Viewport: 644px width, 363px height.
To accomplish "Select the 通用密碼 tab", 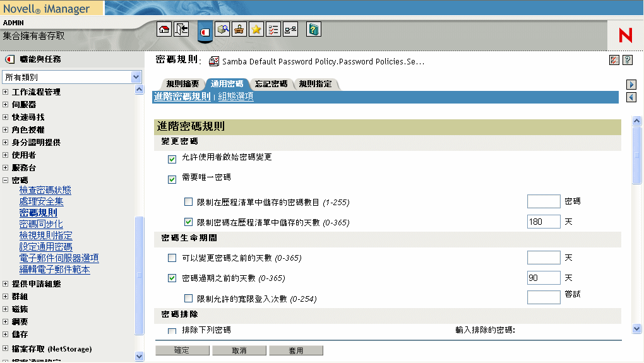I will coord(227,84).
